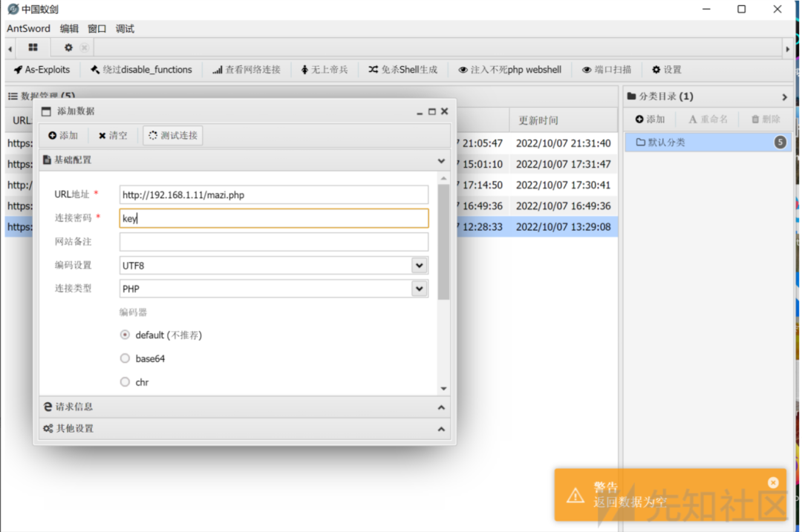Viewport: 802px width, 532px height.
Task: Click 测试连接 button
Action: pos(173,136)
